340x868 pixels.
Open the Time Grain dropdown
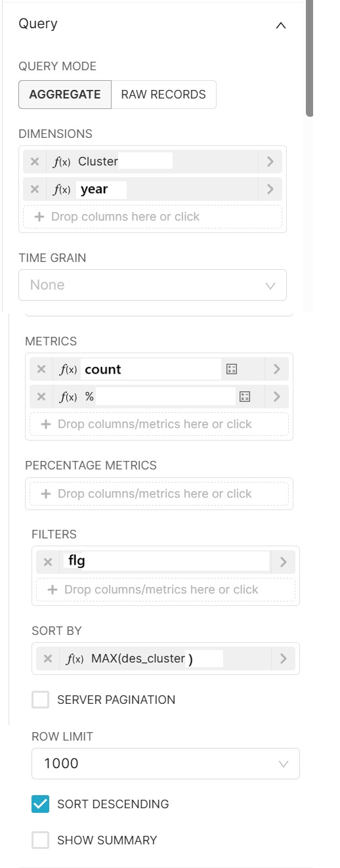tap(152, 285)
